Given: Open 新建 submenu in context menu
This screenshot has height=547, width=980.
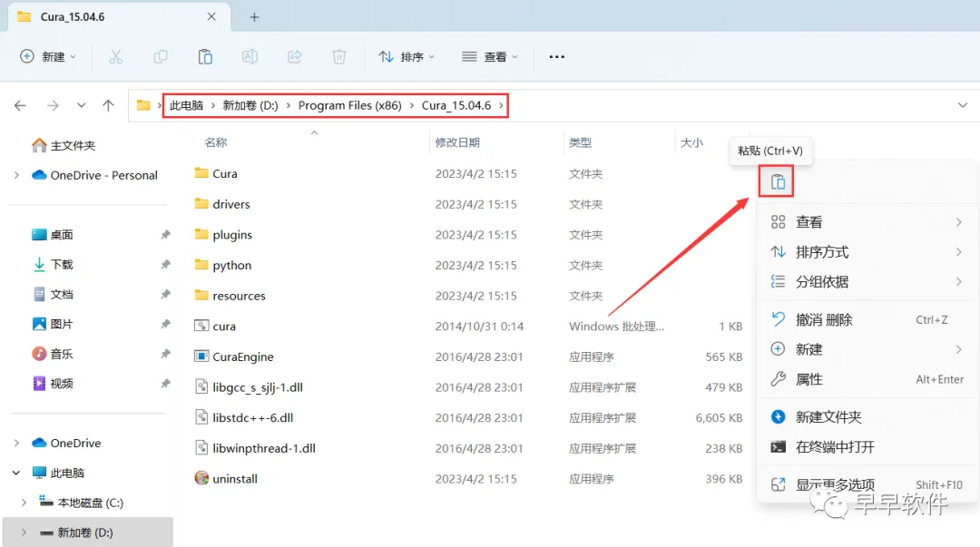Looking at the screenshot, I should coord(867,349).
